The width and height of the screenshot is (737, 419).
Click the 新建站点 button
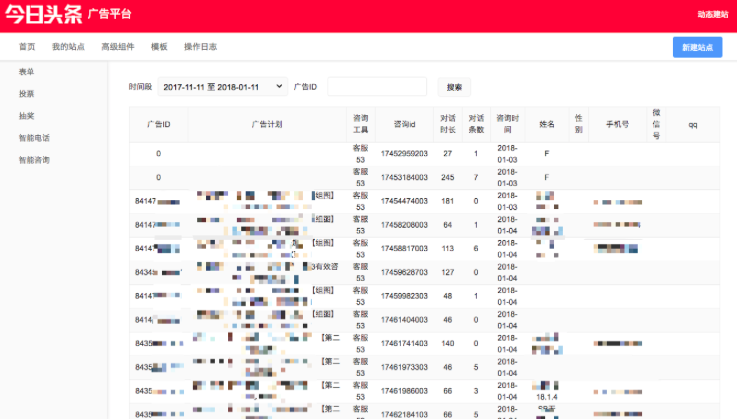[697, 47]
